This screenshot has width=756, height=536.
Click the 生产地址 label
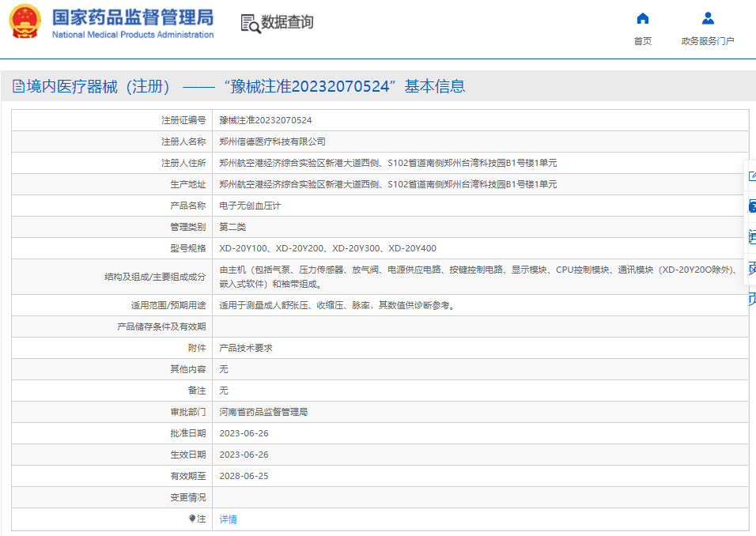click(188, 184)
